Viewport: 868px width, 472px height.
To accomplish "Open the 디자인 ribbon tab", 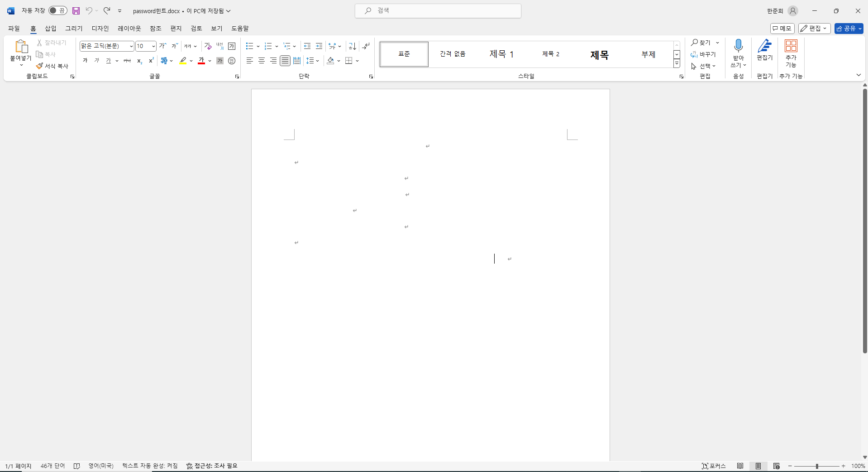I will 100,28.
